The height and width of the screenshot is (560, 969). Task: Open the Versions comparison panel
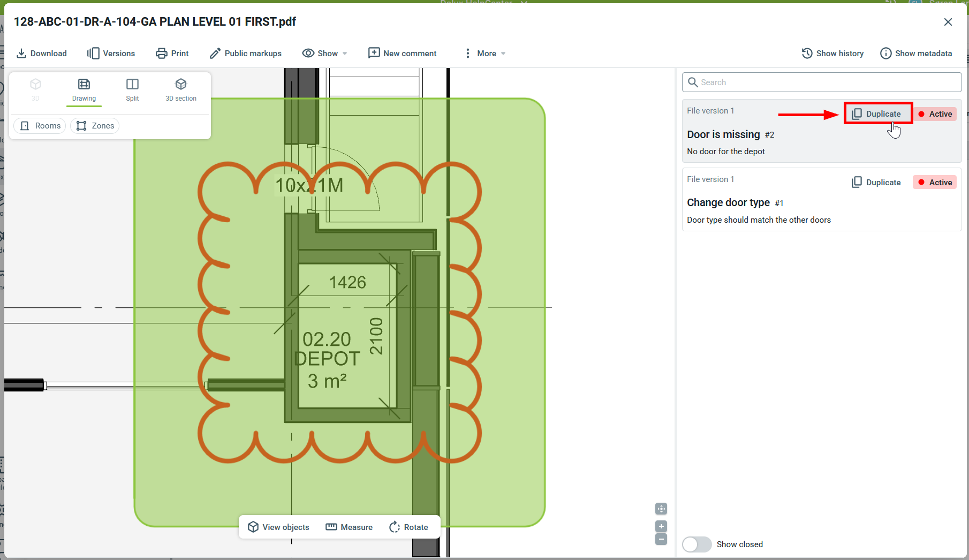tap(111, 54)
